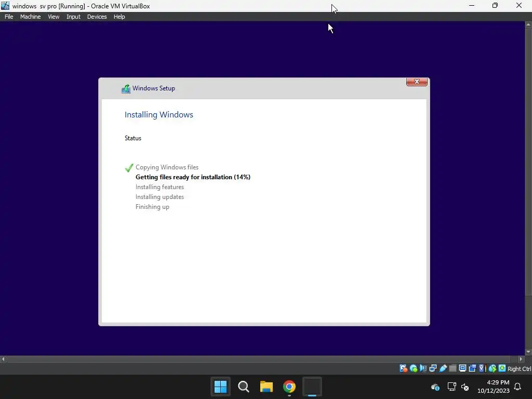Click the Copying Windows files step
532x399 pixels.
(x=167, y=167)
